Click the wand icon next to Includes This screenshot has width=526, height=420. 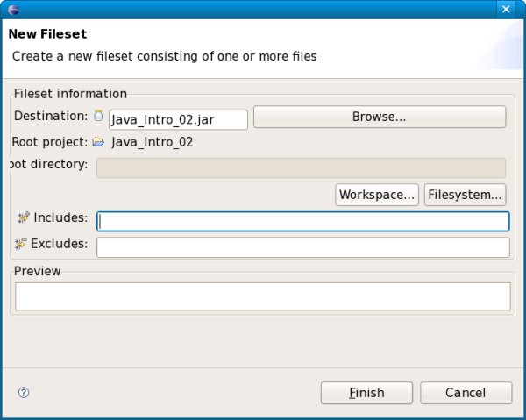click(x=23, y=217)
